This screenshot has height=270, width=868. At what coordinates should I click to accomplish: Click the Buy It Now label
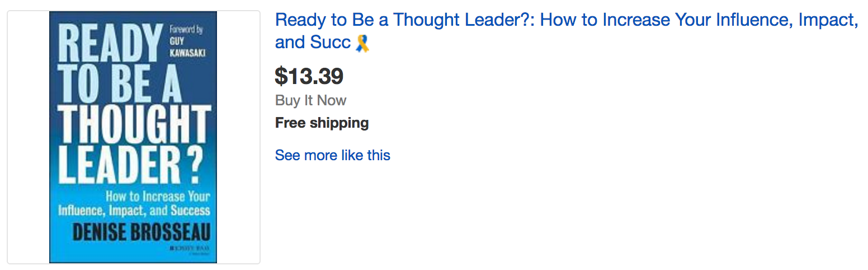tap(310, 101)
